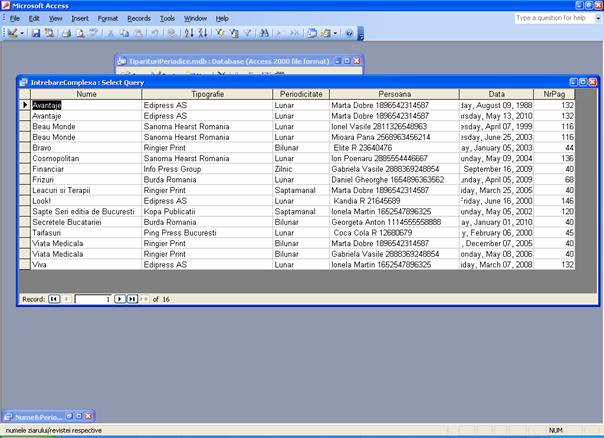The height and width of the screenshot is (438, 604).
Task: Open the 'Type a question for help' dropdown
Action: 595,18
